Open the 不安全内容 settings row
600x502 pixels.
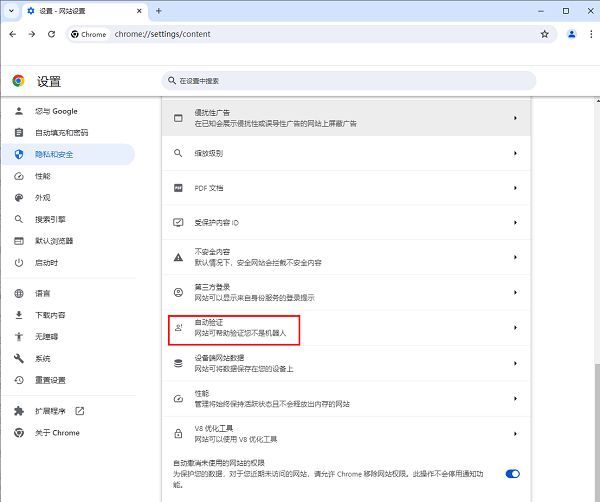[x=345, y=257]
